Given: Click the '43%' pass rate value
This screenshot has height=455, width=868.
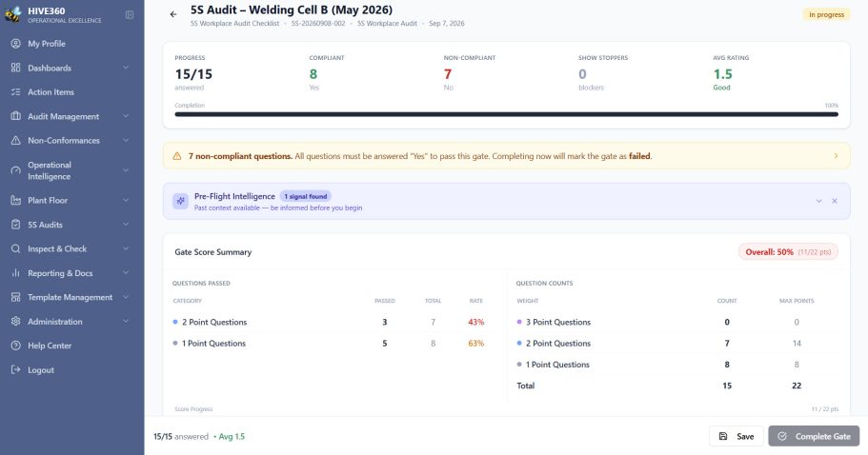Looking at the screenshot, I should [x=476, y=323].
